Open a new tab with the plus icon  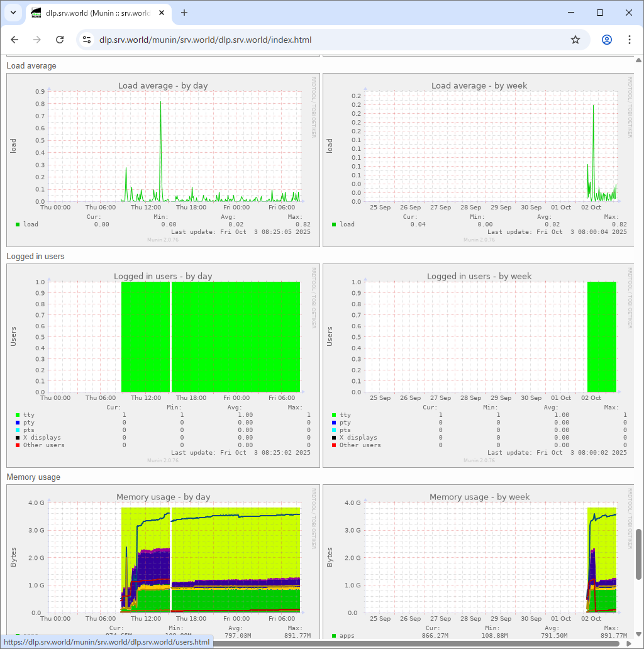pyautogui.click(x=182, y=13)
